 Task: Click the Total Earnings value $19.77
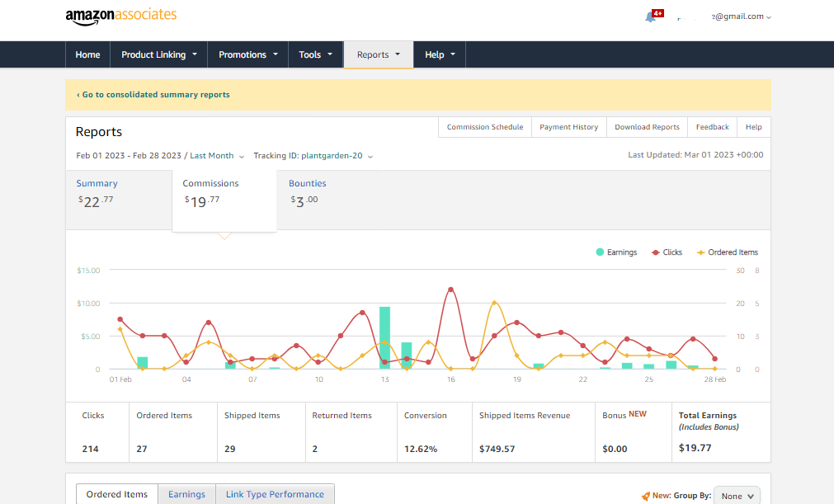[695, 448]
